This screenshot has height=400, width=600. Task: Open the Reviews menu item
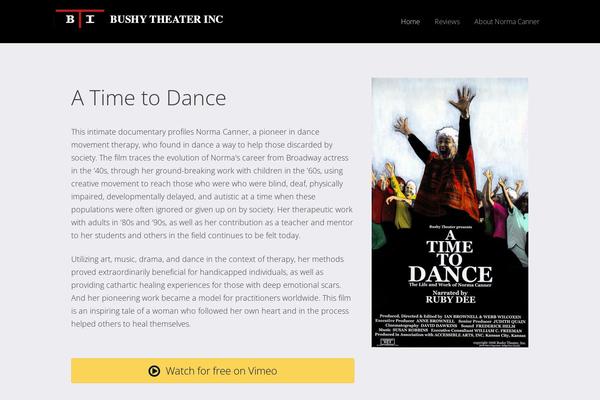(447, 21)
